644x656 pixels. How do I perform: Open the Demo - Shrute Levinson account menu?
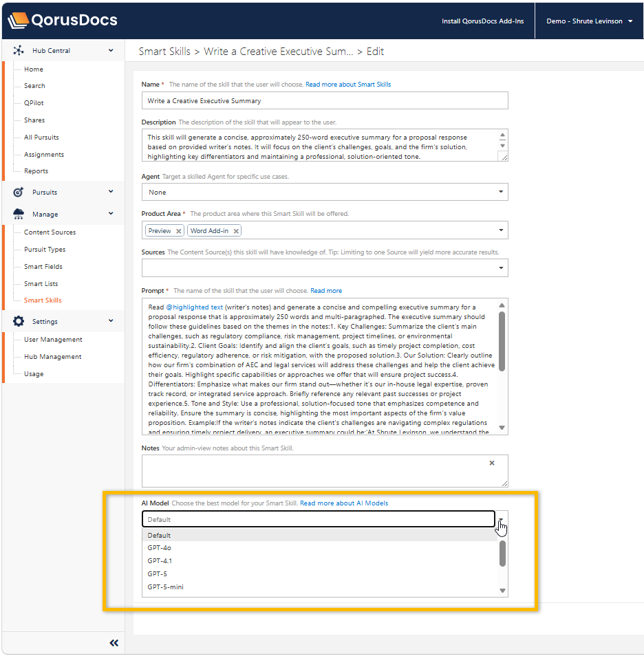589,21
